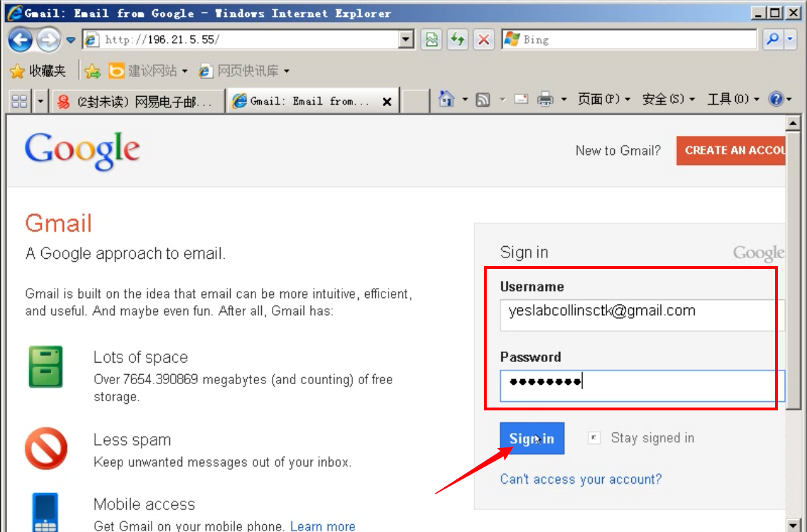Image resolution: width=807 pixels, height=532 pixels.
Task: Open the 安全(S) safety menu
Action: [668, 99]
